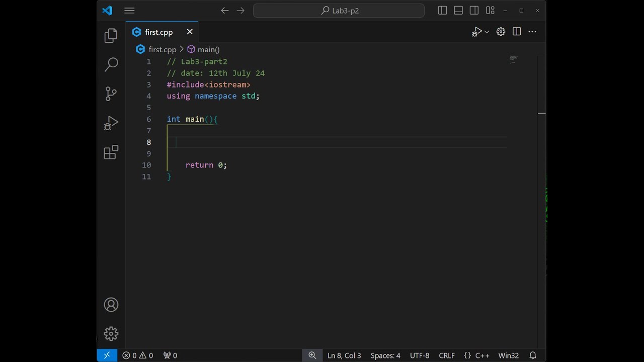The height and width of the screenshot is (362, 644).
Task: Open the Source Control view
Action: 111,94
